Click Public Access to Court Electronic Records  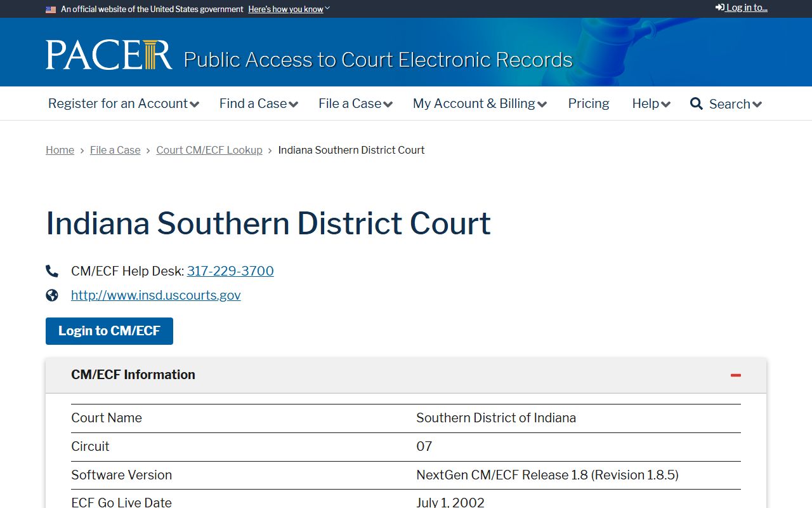pos(378,60)
